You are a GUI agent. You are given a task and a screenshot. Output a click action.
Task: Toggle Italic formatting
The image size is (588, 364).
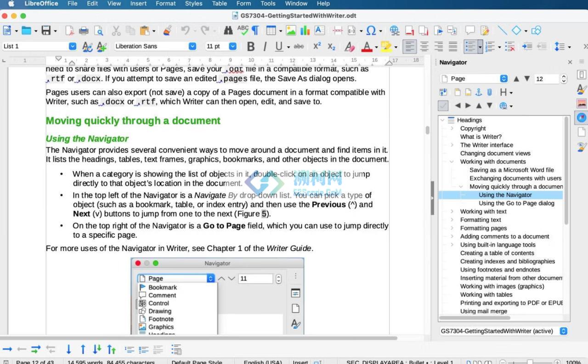[x=265, y=46]
